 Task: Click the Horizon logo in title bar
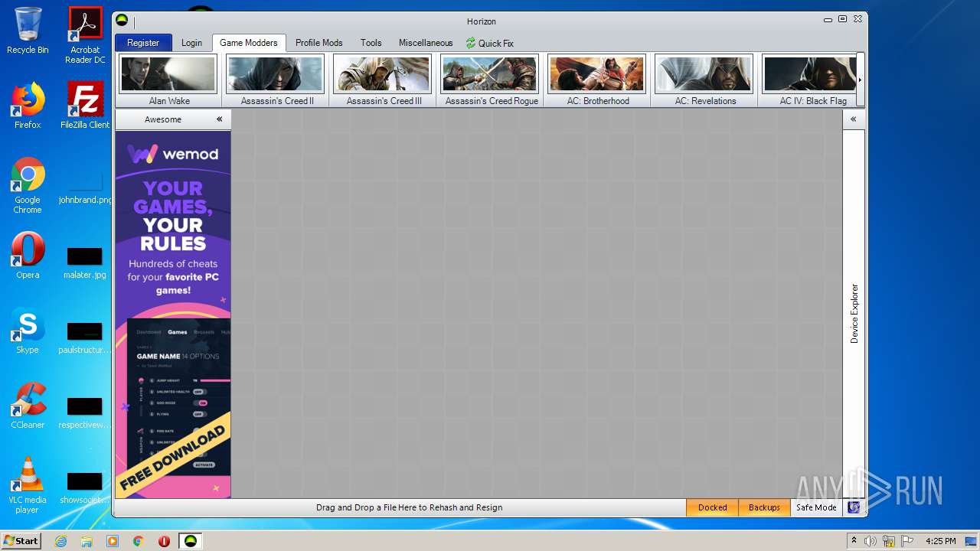[122, 21]
